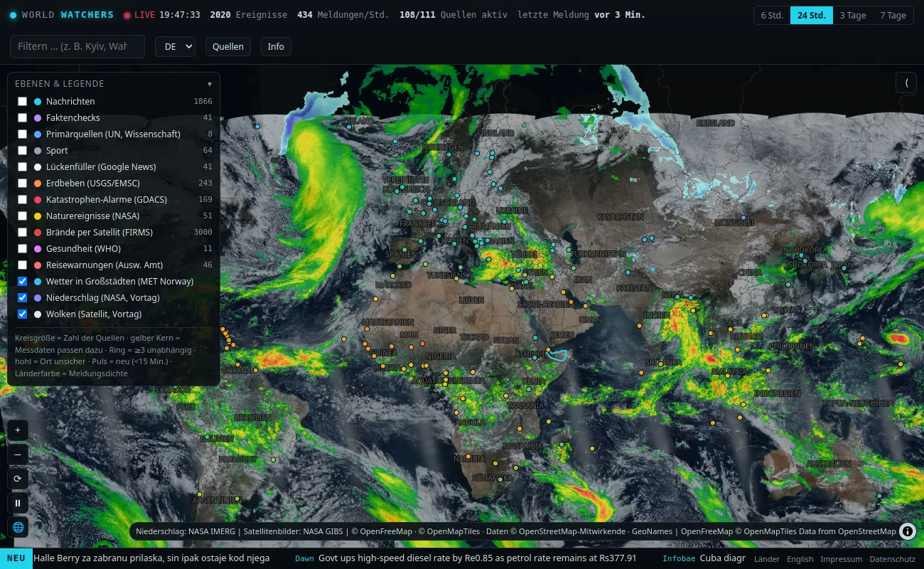
Task: Click the 108/111 Quellen aktiv status
Action: pos(453,15)
